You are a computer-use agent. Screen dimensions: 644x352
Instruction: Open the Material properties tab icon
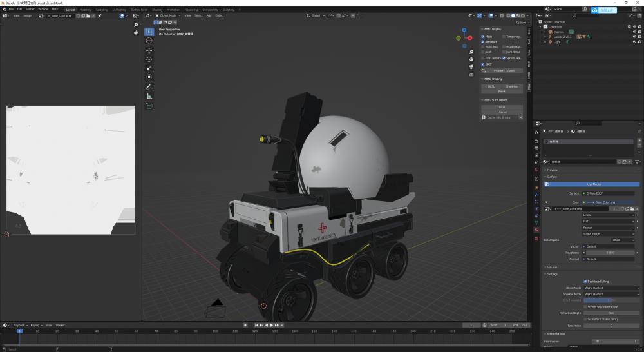(x=536, y=230)
